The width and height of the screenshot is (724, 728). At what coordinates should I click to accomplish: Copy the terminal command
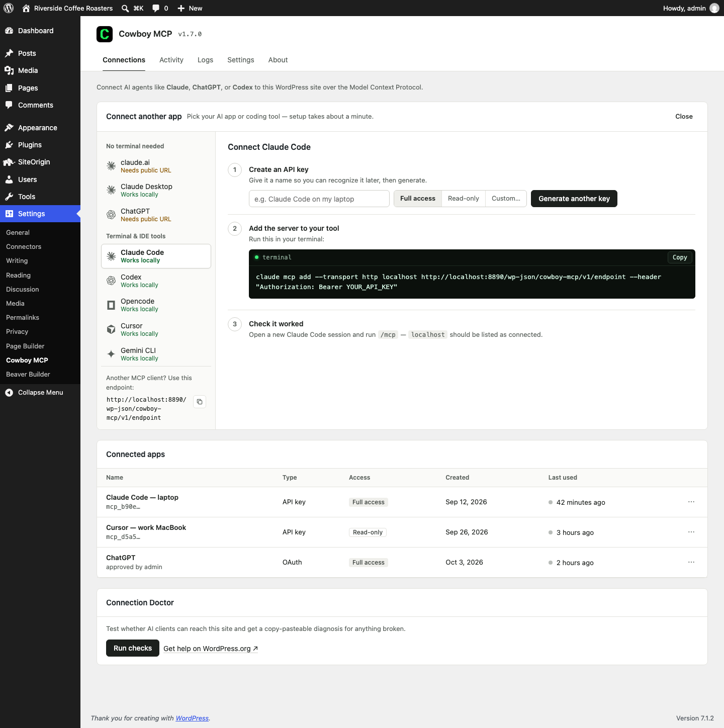tap(680, 257)
